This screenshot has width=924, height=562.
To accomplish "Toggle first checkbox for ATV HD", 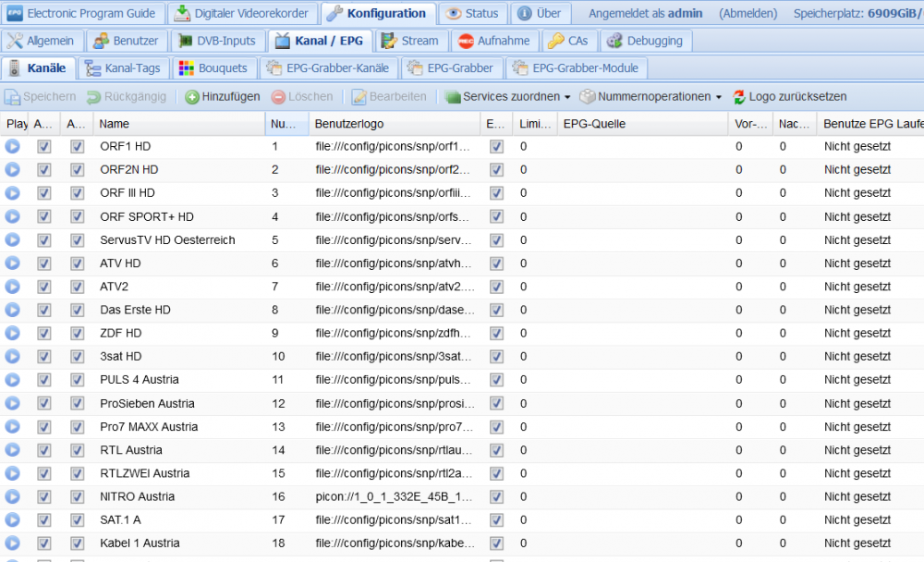I will click(x=44, y=263).
